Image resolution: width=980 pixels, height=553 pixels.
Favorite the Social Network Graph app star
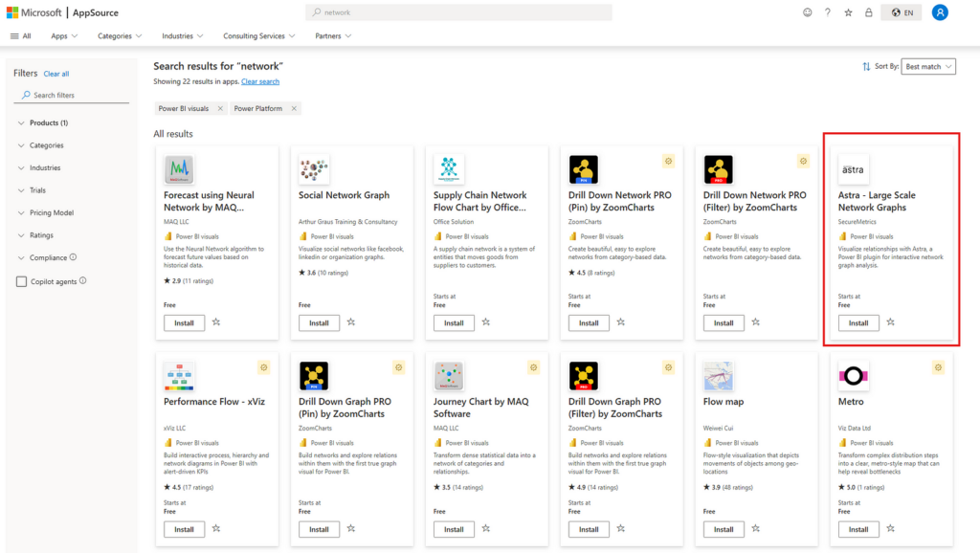(x=351, y=322)
